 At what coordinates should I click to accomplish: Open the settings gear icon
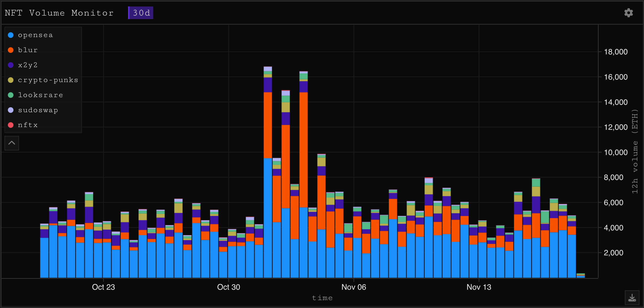(628, 13)
